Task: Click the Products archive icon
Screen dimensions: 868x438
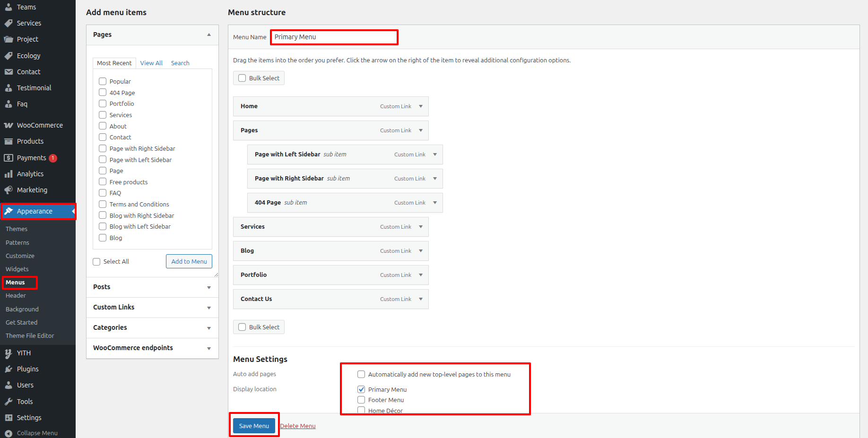Action: [9, 141]
